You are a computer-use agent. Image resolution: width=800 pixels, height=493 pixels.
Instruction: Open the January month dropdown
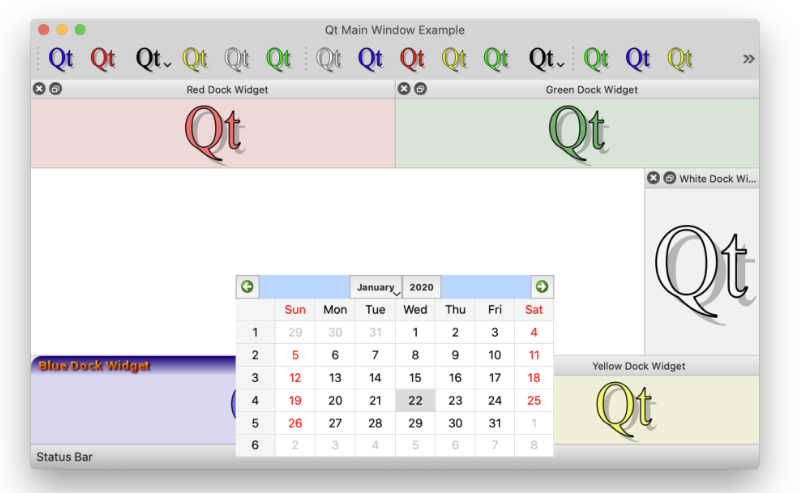click(376, 287)
